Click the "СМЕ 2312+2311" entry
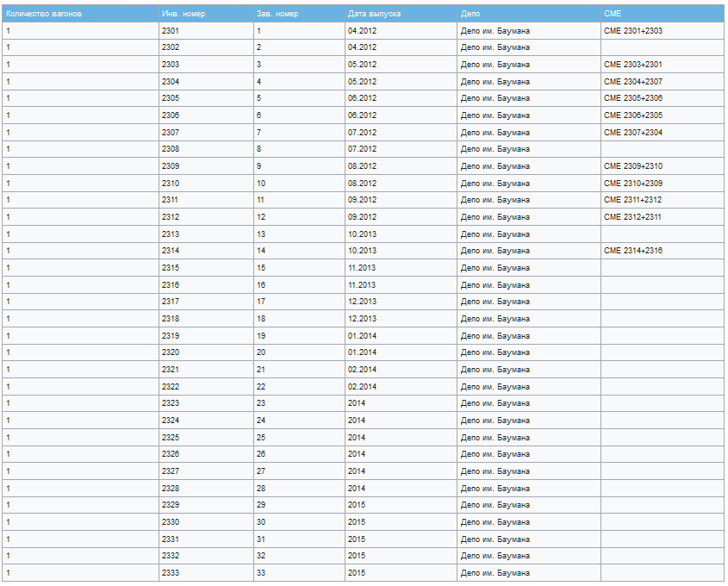This screenshot has height=586, width=728. pos(633,217)
